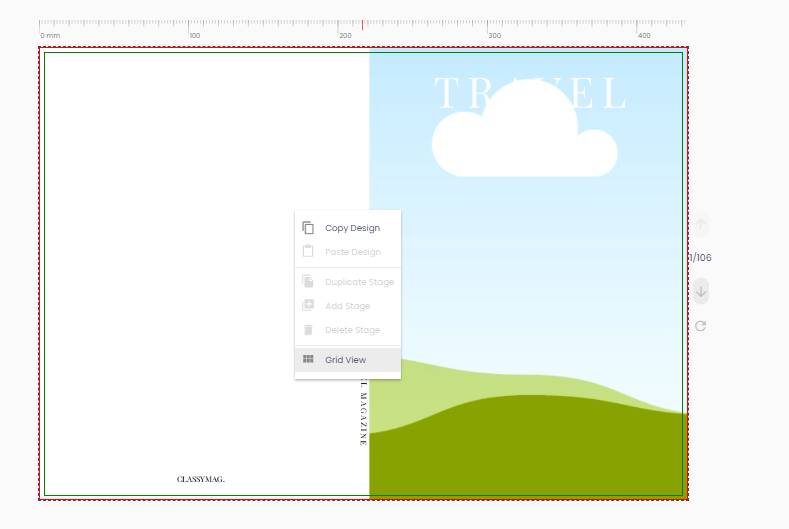Select Paste Design menu entry

(x=348, y=252)
